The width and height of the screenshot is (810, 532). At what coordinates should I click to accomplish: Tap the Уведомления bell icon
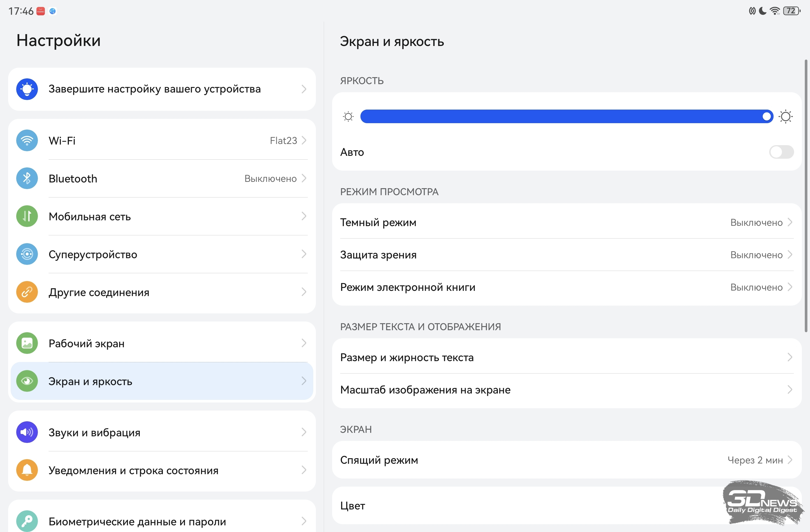27,470
